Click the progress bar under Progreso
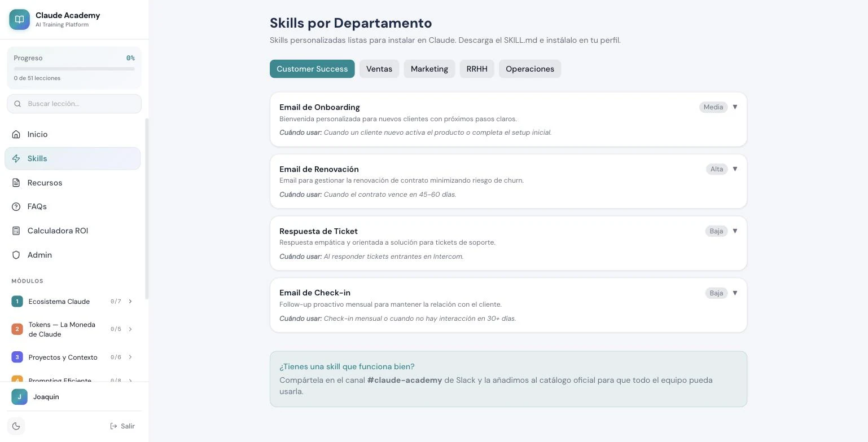This screenshot has height=442, width=868. click(74, 69)
